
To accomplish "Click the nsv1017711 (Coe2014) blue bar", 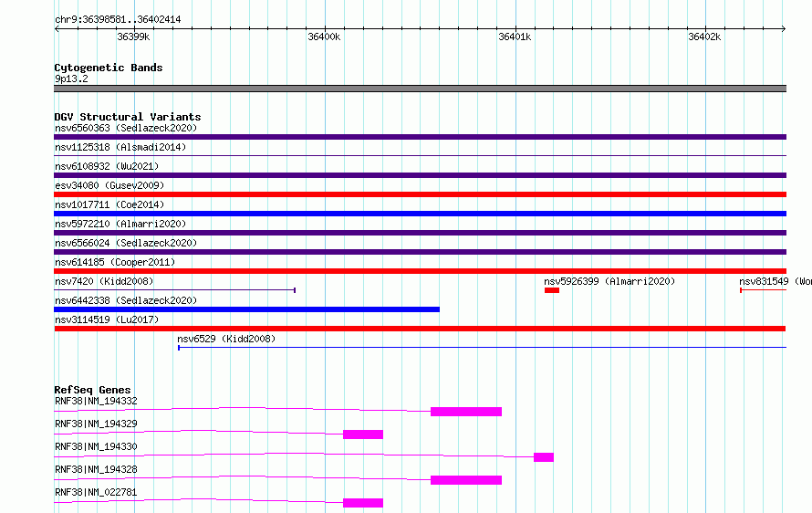I will (420, 214).
